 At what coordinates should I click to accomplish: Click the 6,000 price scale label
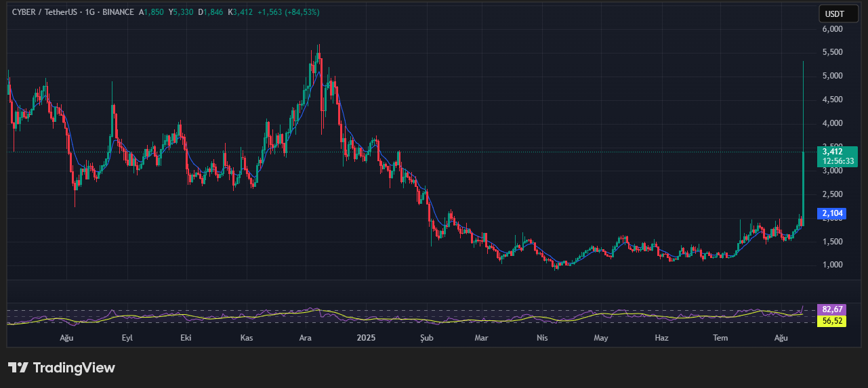831,29
